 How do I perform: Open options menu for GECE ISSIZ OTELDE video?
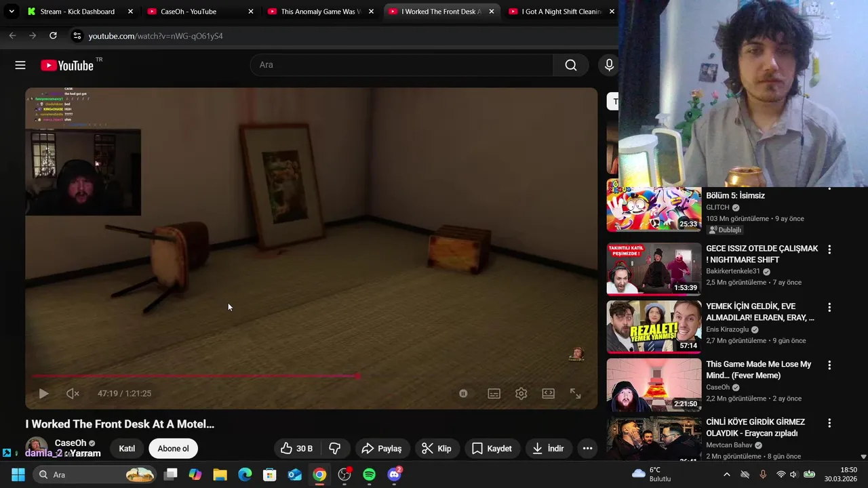[829, 249]
